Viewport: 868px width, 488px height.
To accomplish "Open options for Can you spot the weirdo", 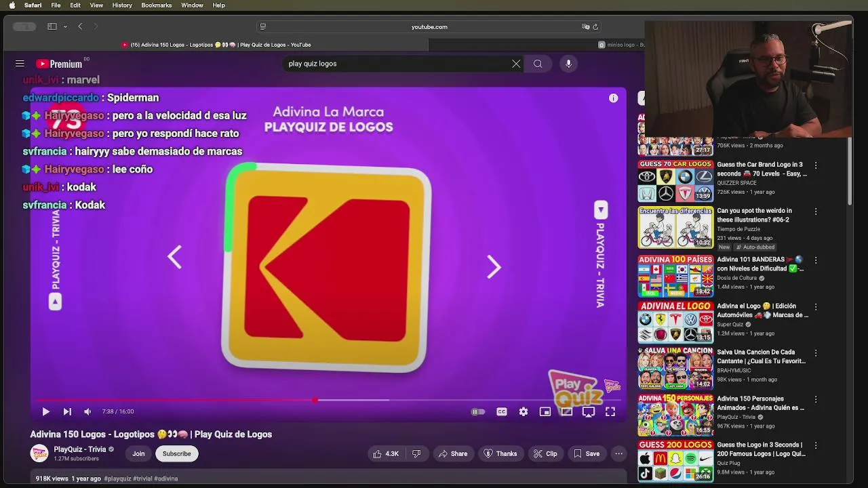I will (x=816, y=211).
